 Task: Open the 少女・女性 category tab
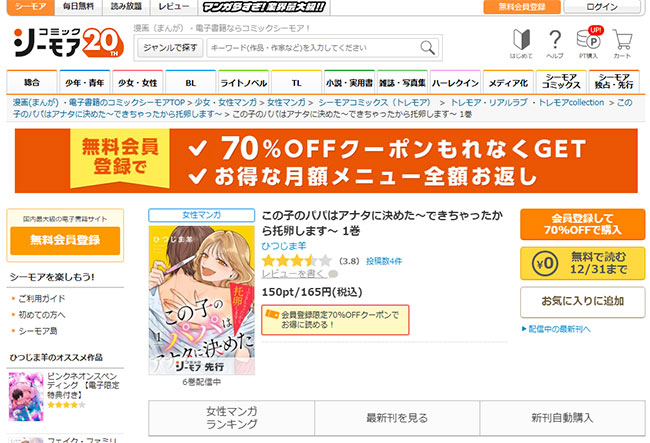(138, 82)
